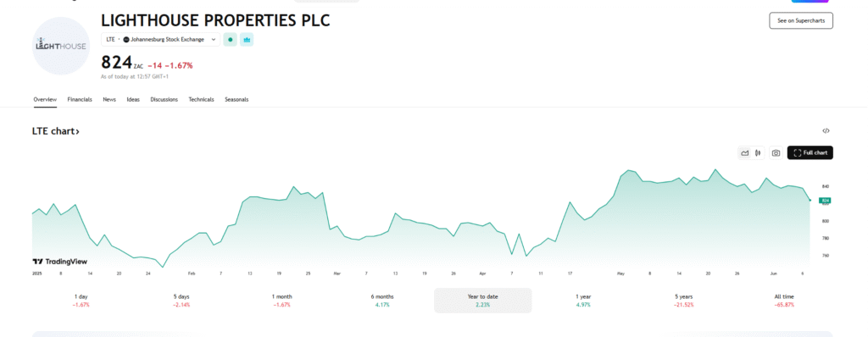
Task: Switch to the Technicals tab
Action: click(201, 100)
